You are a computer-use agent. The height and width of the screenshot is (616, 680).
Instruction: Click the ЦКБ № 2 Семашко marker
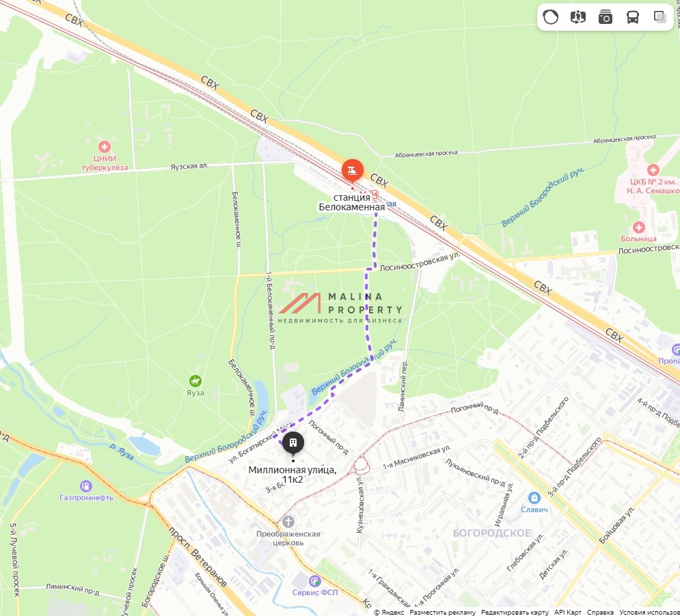pyautogui.click(x=653, y=170)
